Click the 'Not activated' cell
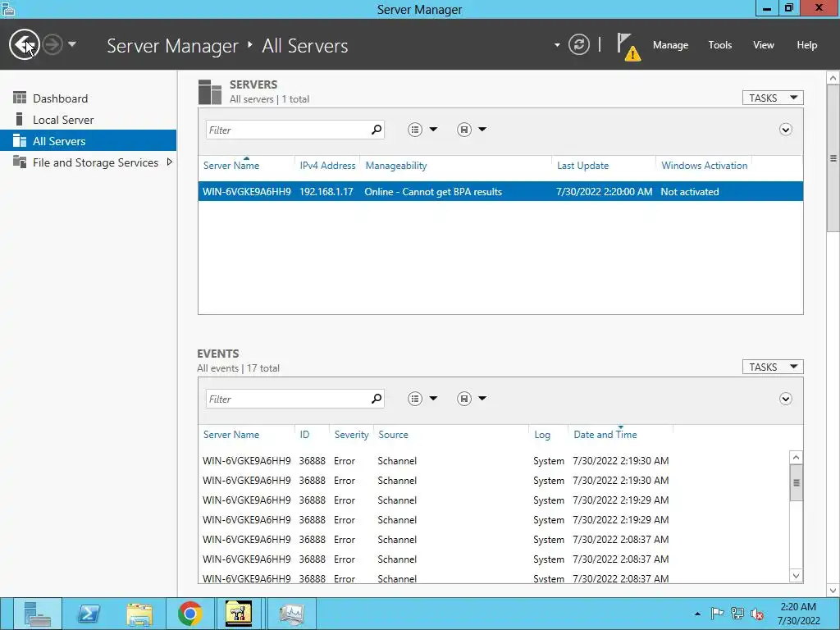The image size is (840, 630). 689,192
